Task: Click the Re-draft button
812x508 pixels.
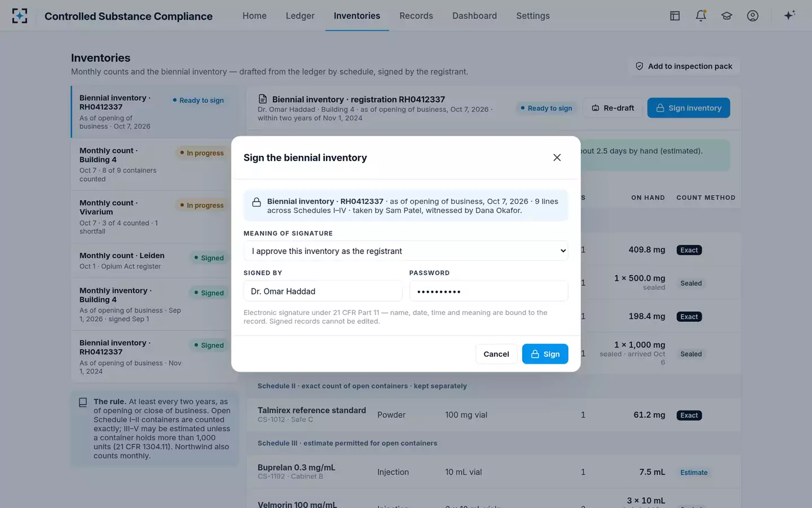Action: pyautogui.click(x=613, y=108)
